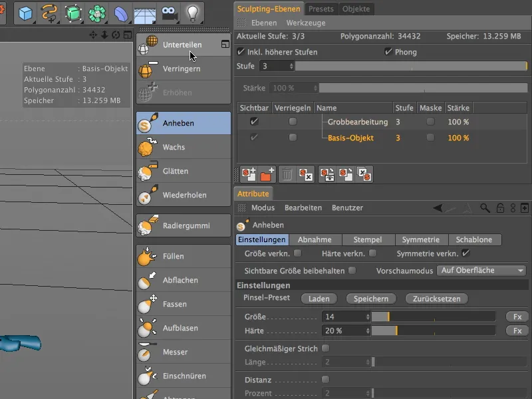
Task: Enable the Distanz checkbox
Action: (325, 379)
